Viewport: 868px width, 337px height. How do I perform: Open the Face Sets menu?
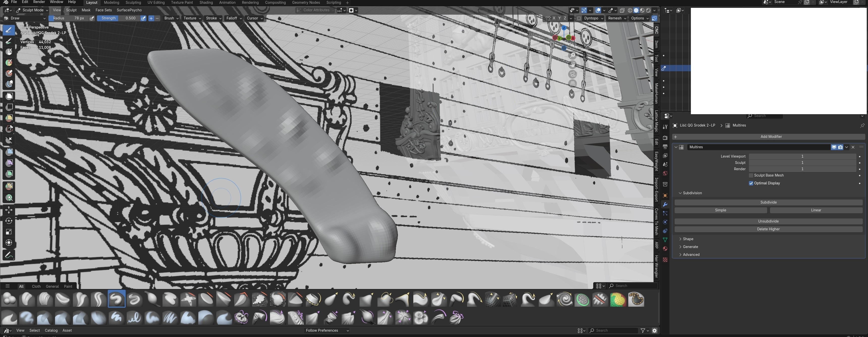point(103,10)
